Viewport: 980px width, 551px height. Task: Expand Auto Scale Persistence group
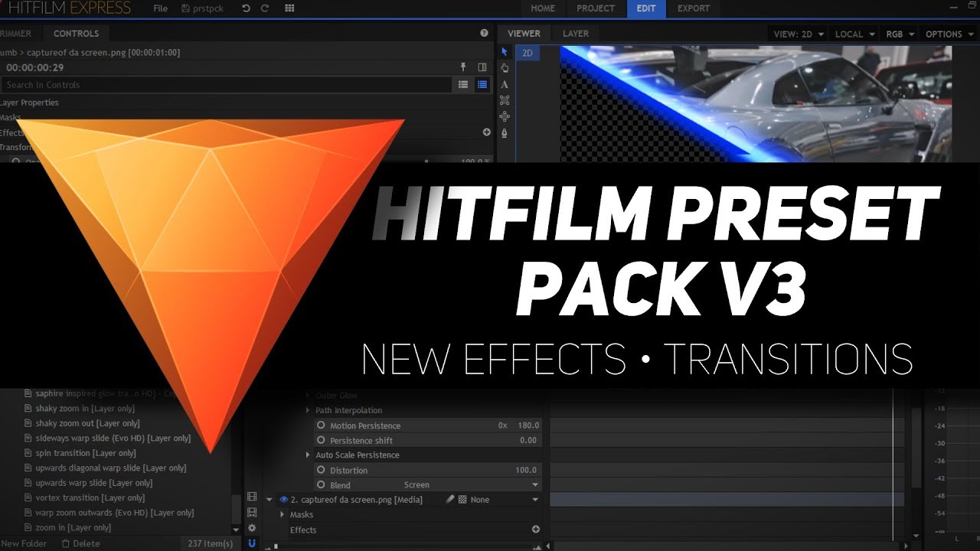[308, 455]
